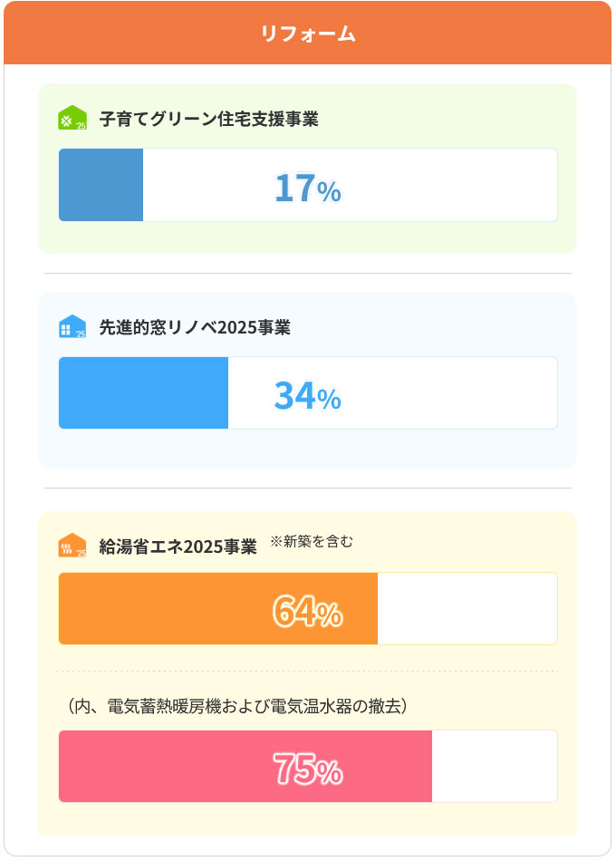Click the 17% percentage label
The width and height of the screenshot is (616, 861).
tap(307, 189)
